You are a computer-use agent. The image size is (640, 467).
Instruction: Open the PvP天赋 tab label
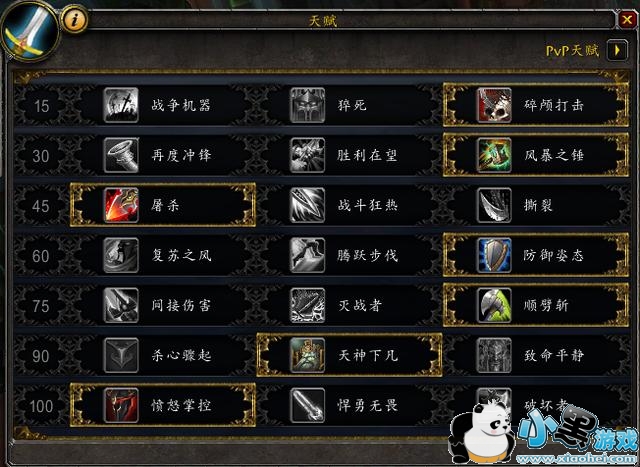click(572, 51)
